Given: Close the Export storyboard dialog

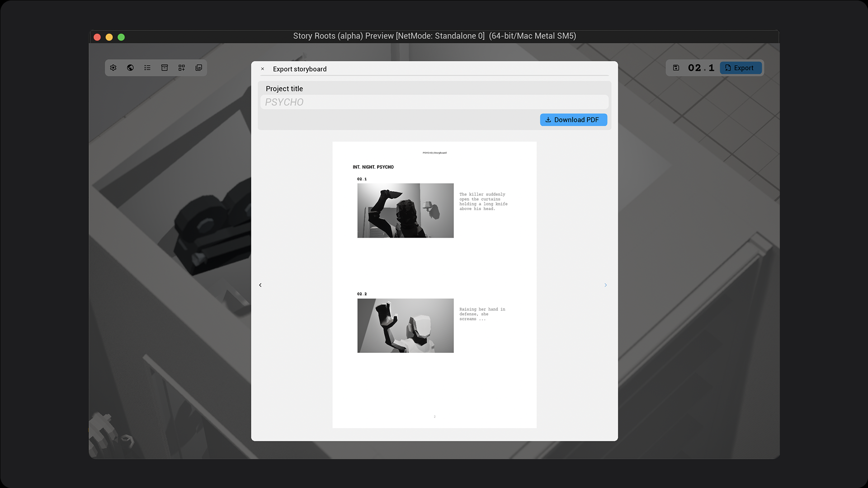Looking at the screenshot, I should 263,69.
